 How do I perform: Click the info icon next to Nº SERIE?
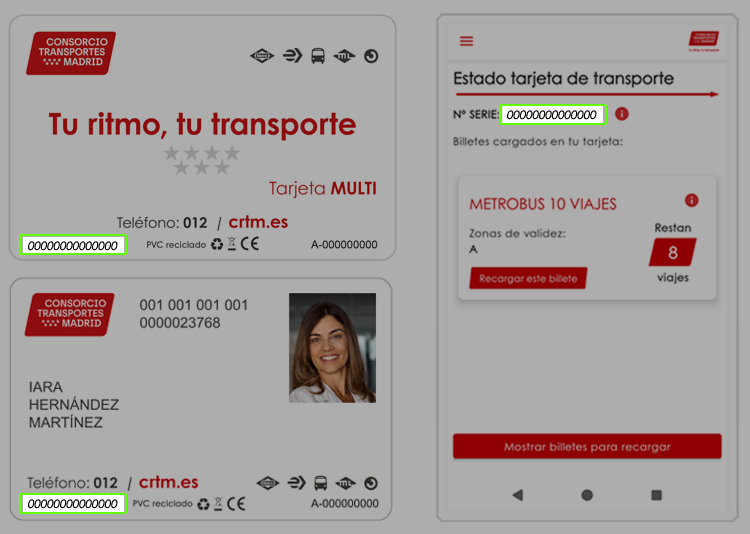tap(621, 114)
